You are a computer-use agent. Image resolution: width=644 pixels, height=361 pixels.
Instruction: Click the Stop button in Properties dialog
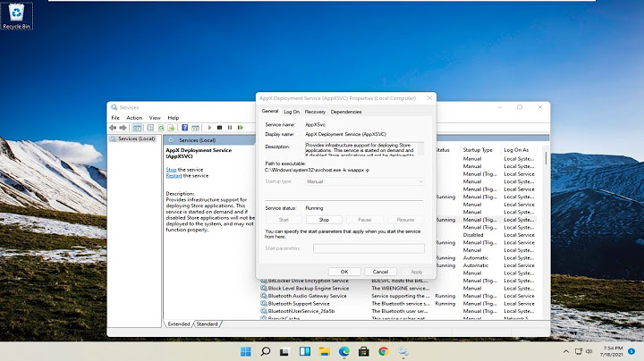[324, 220]
